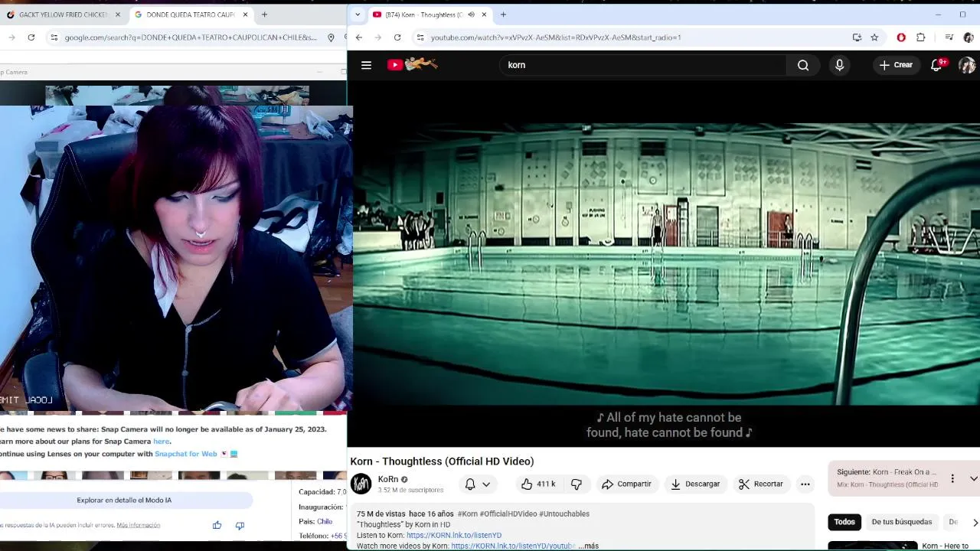
Task: Click the YouTube search magnifier button
Action: (803, 65)
